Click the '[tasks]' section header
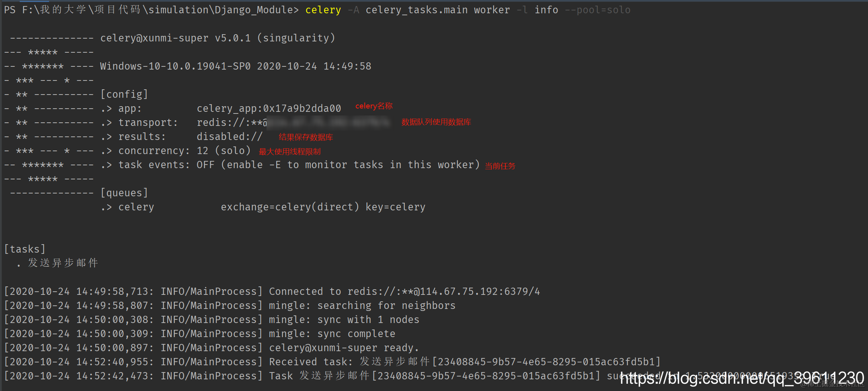 click(25, 249)
